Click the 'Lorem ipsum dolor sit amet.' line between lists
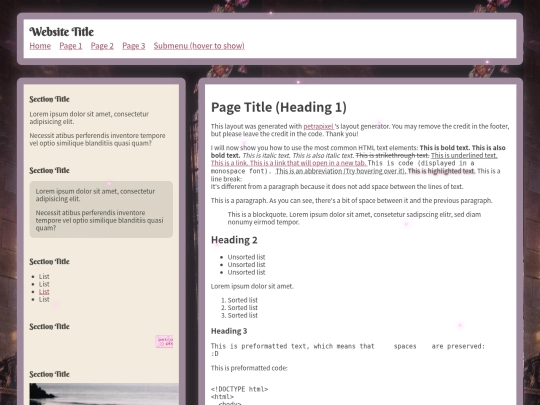540x405 pixels. point(252,286)
